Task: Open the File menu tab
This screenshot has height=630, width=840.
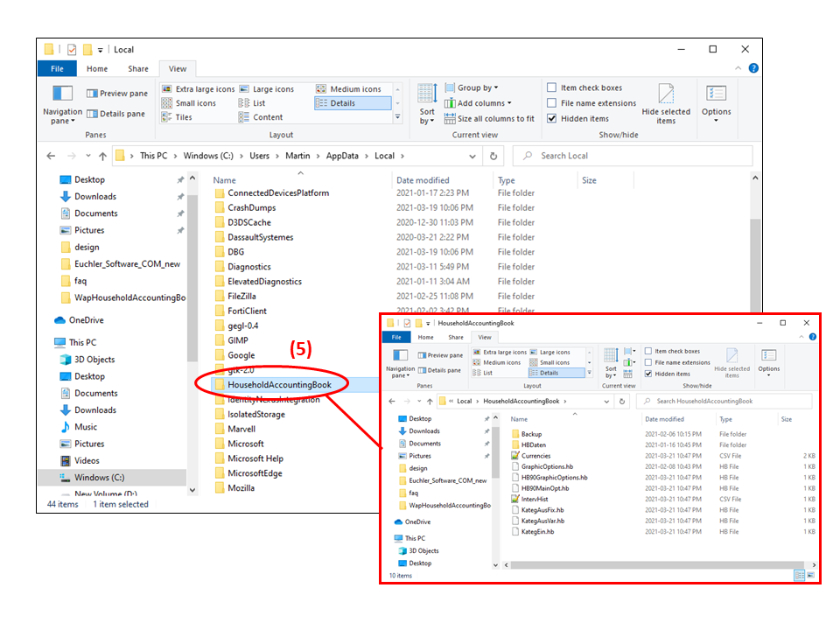Action: (x=57, y=69)
